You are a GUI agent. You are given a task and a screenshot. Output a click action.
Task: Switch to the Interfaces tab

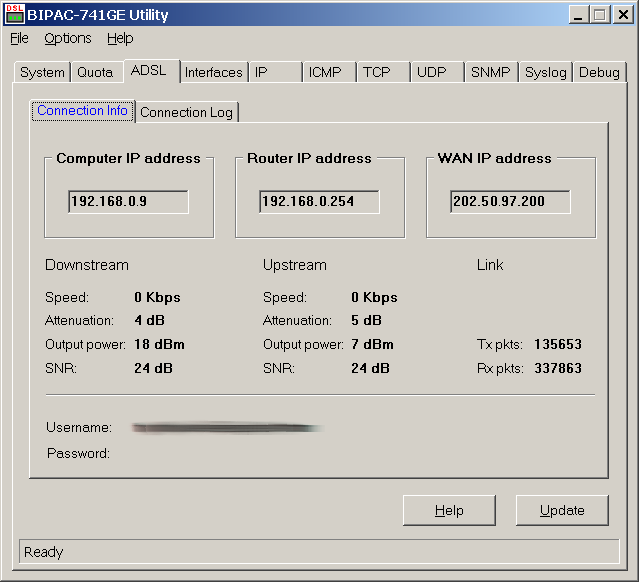point(214,72)
